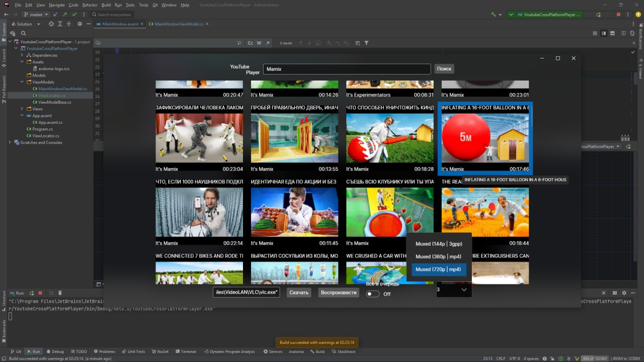
Task: Switch to editor-and-preview split view icon
Action: click(604, 33)
